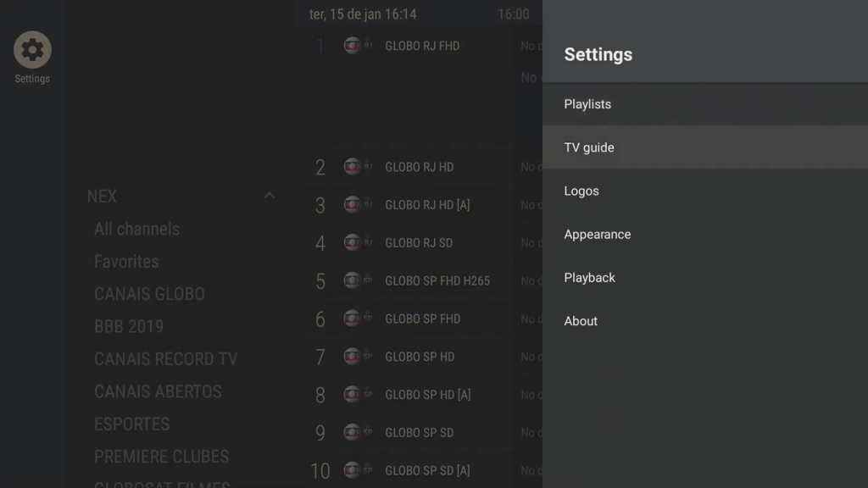Select the Appearance settings option

[598, 235]
